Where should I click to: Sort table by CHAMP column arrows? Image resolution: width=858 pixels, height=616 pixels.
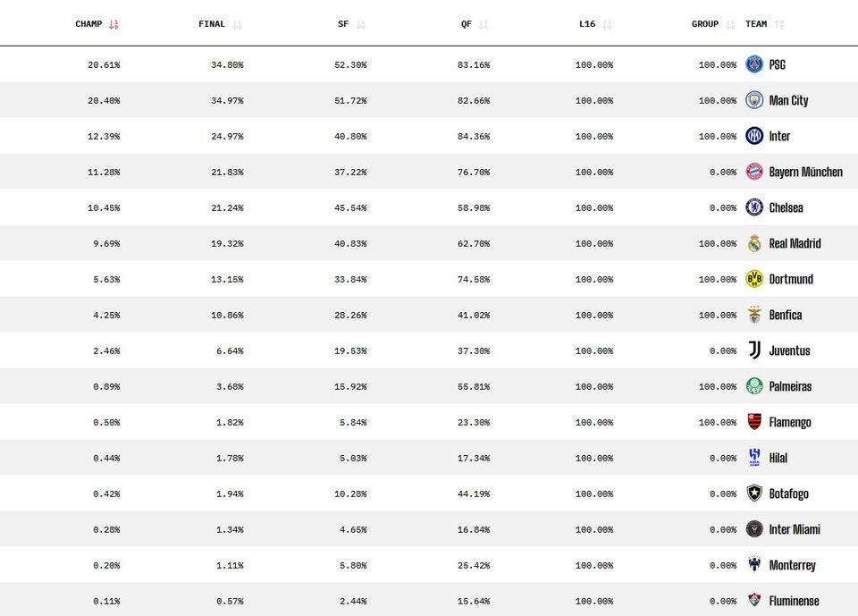click(x=114, y=25)
